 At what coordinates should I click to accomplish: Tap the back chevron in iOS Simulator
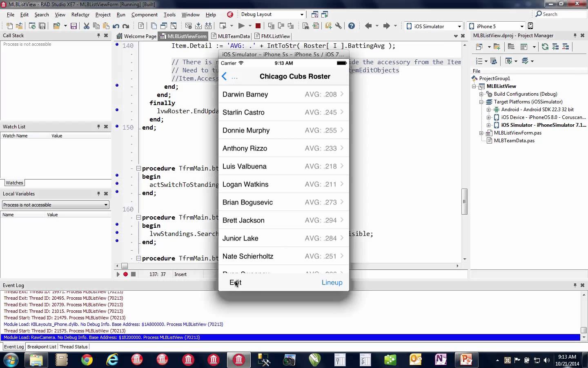pos(224,76)
